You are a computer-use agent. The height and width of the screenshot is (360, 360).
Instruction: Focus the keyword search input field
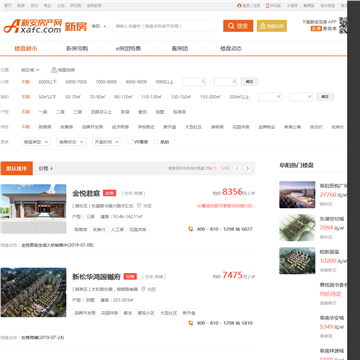pyautogui.click(x=168, y=26)
